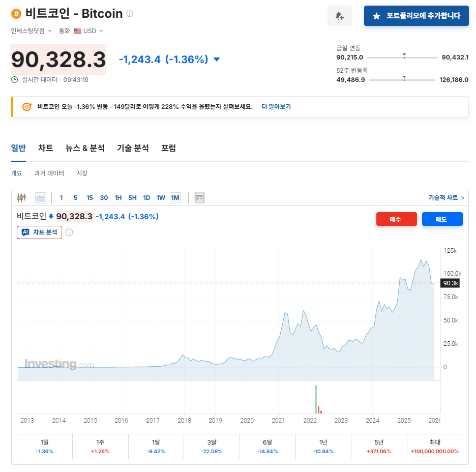
Task: Select the 1년 period range
Action: 323,447
